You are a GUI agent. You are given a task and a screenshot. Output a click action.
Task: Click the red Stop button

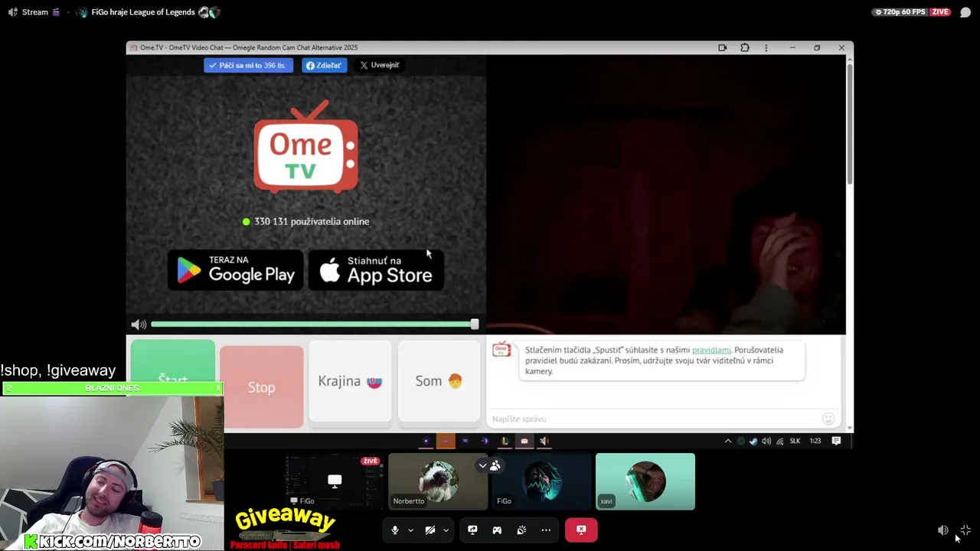click(261, 387)
